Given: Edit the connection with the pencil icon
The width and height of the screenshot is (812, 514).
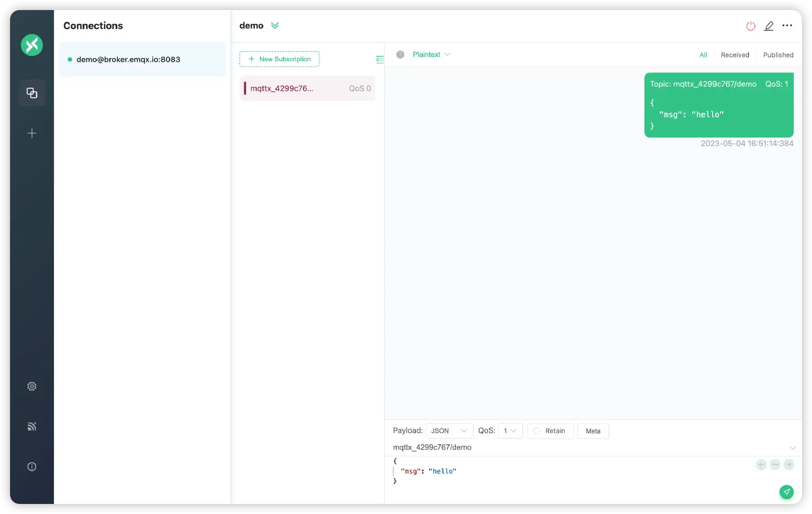Looking at the screenshot, I should (x=769, y=25).
